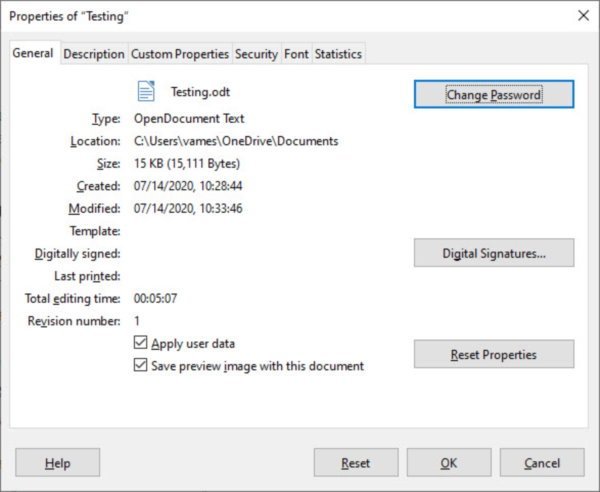View the Statistics tab
The height and width of the screenshot is (492, 600).
pos(338,54)
